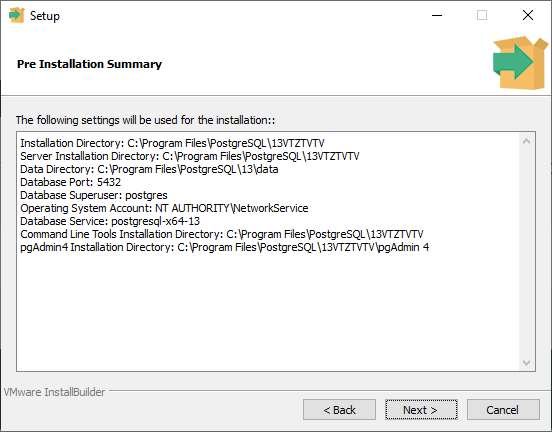Return to previous page with < Back
552x432 pixels.
point(339,410)
